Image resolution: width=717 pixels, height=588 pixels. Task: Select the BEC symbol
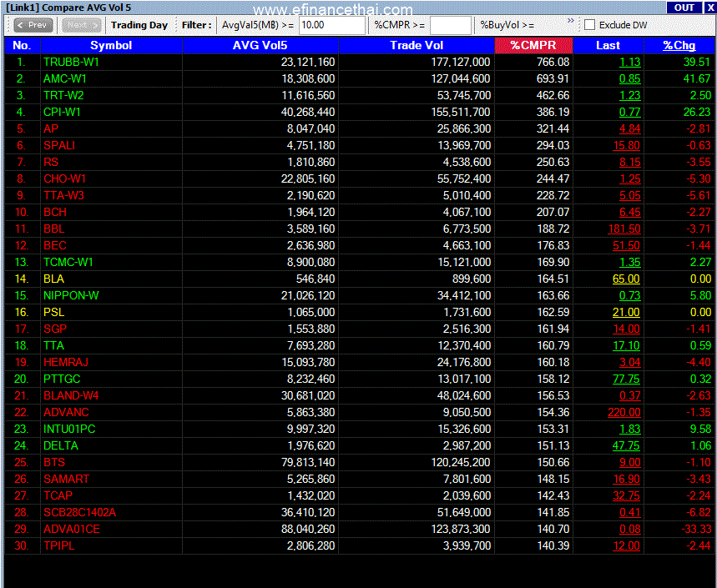click(55, 246)
